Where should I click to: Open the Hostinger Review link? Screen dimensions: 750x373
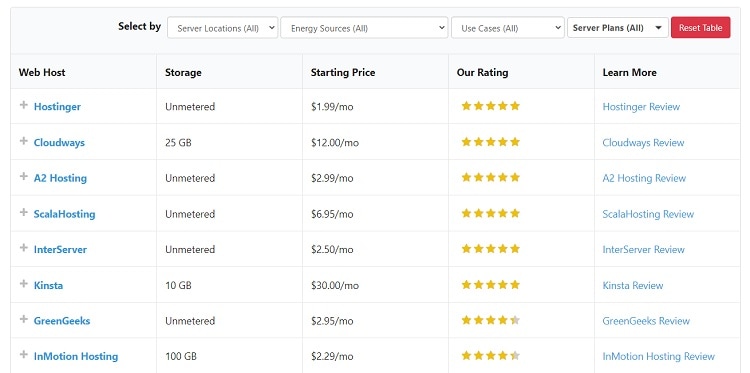coord(641,107)
